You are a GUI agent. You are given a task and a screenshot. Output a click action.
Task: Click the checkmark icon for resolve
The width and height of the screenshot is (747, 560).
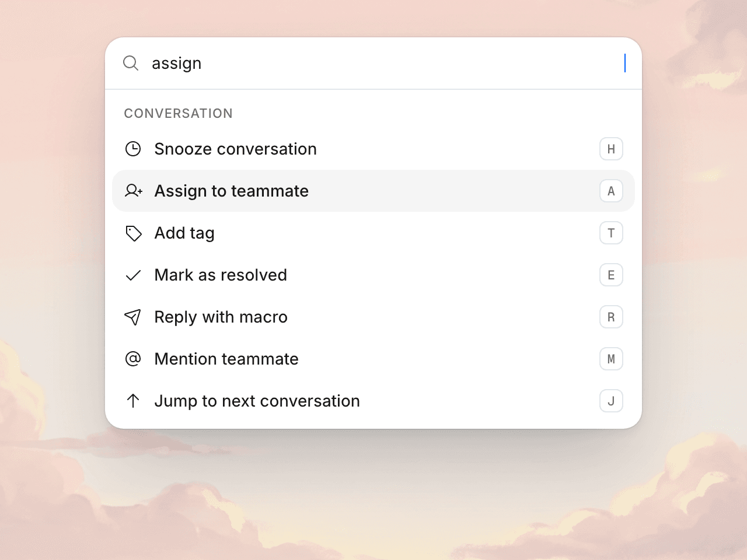click(133, 275)
